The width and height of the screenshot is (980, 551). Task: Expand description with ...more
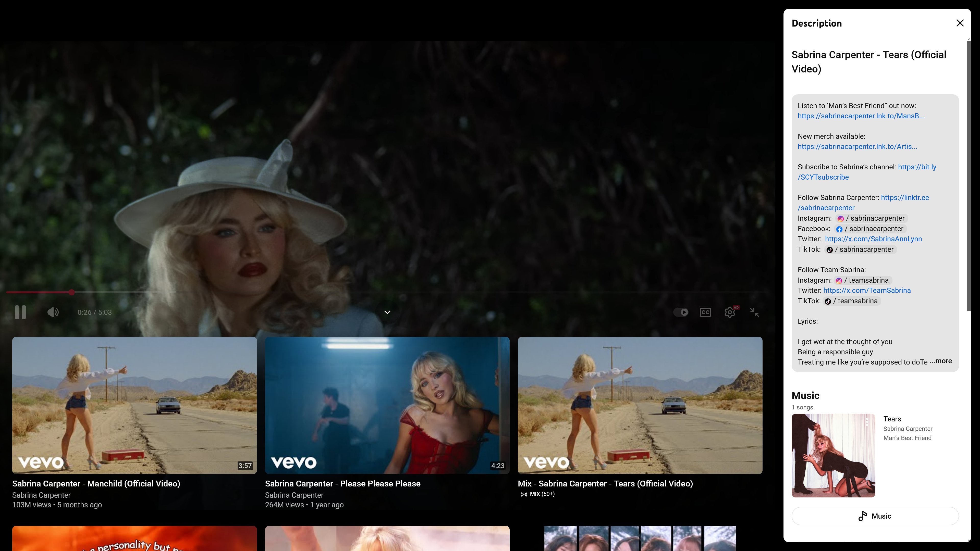point(941,361)
